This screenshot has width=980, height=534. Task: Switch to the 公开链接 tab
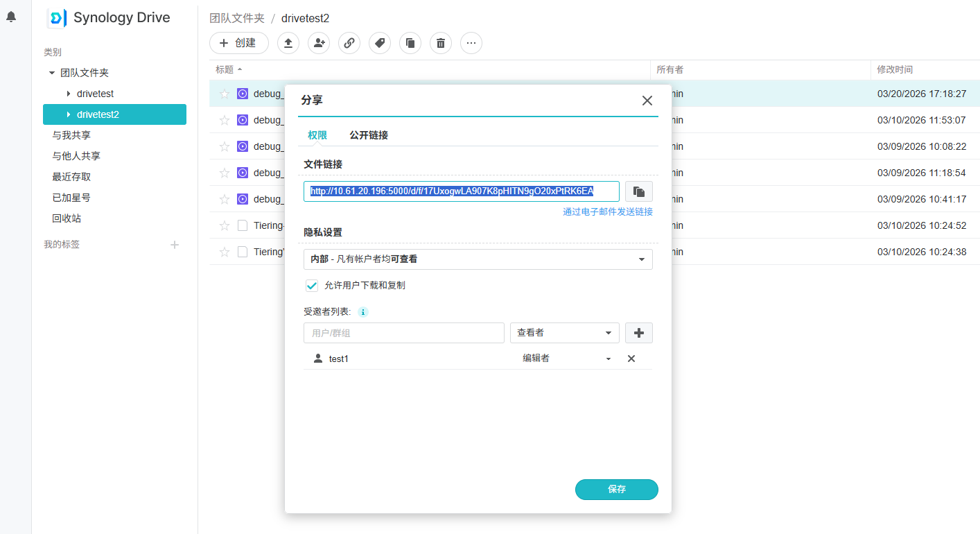[369, 135]
